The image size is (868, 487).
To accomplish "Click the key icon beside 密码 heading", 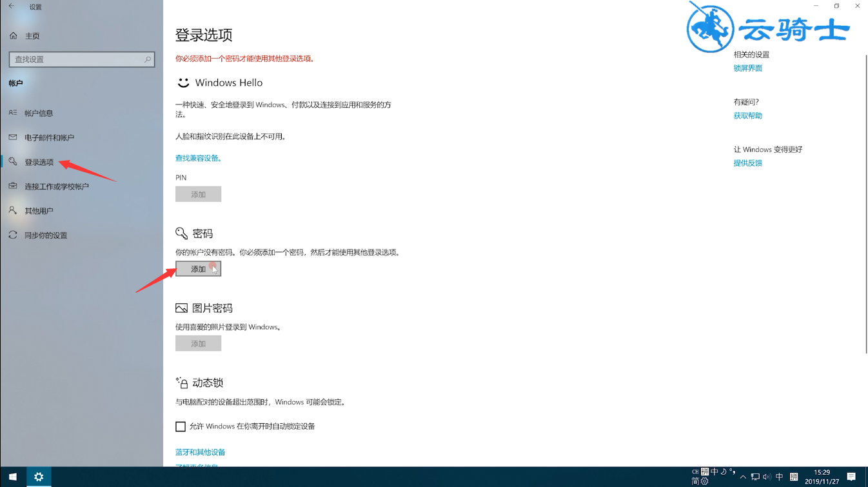I will pyautogui.click(x=182, y=234).
